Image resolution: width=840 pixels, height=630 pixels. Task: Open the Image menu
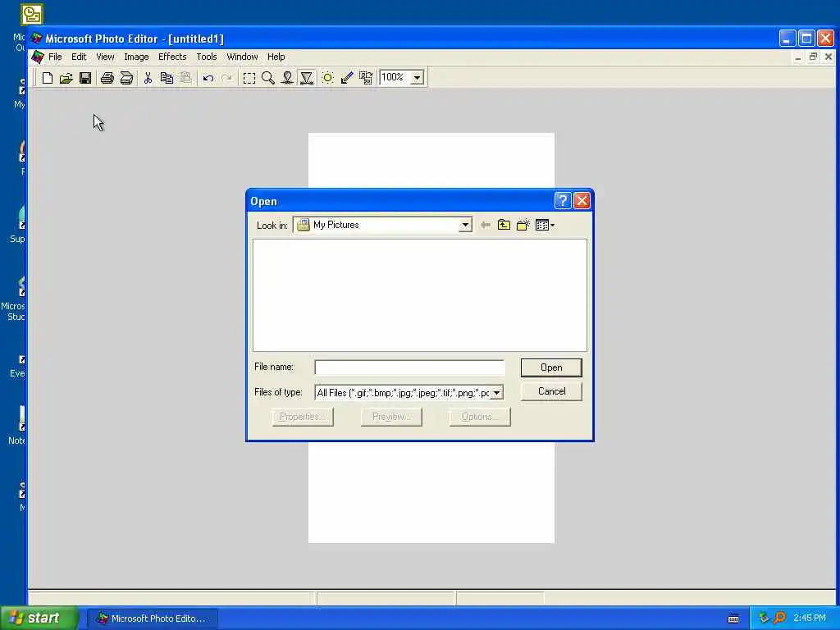[136, 57]
